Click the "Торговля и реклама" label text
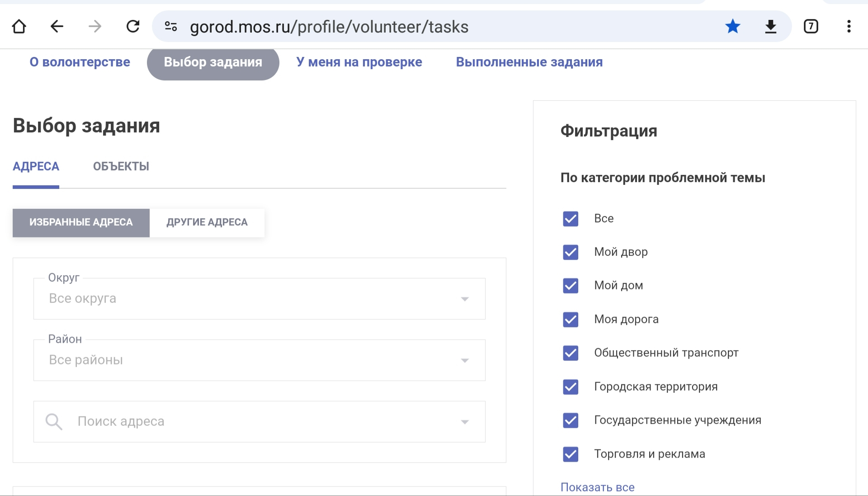 (x=650, y=454)
